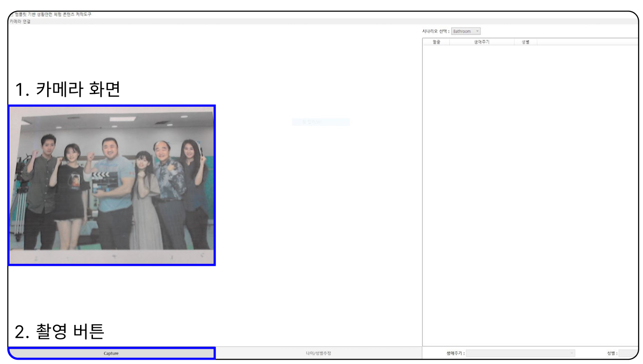Click the window title text
643x364 pixels.
point(53,14)
